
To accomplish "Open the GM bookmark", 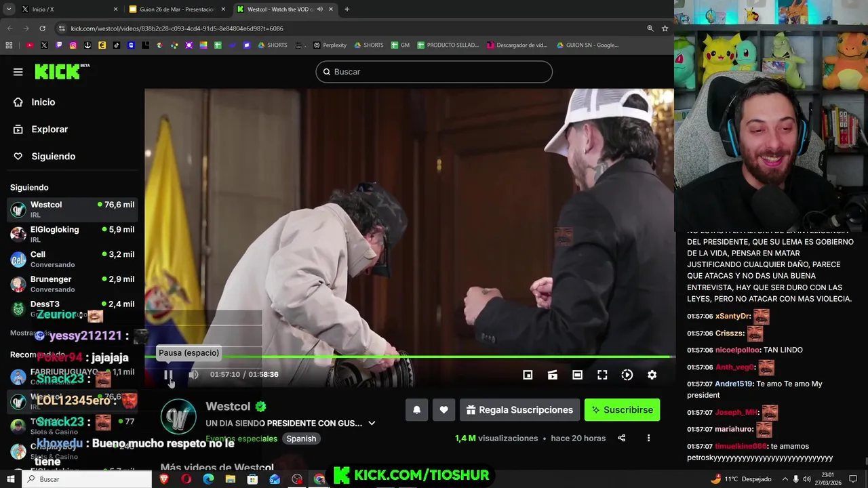I will (x=400, y=45).
